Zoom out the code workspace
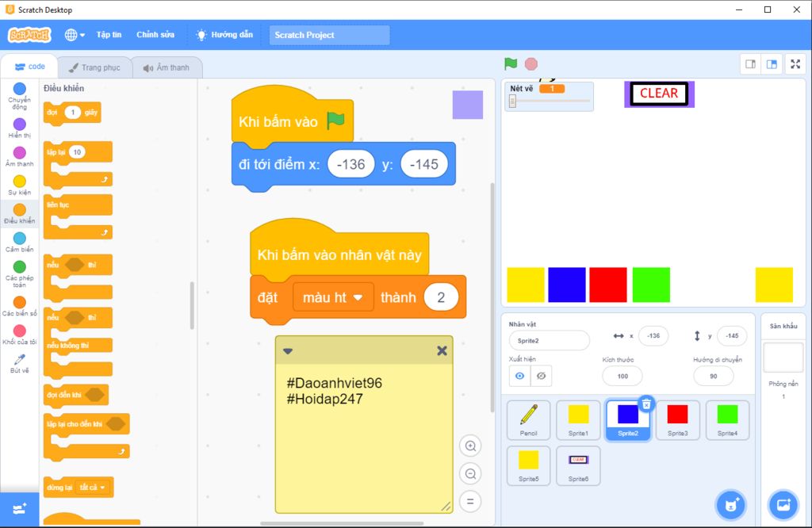Screen dimensions: 812x528 tap(470, 473)
